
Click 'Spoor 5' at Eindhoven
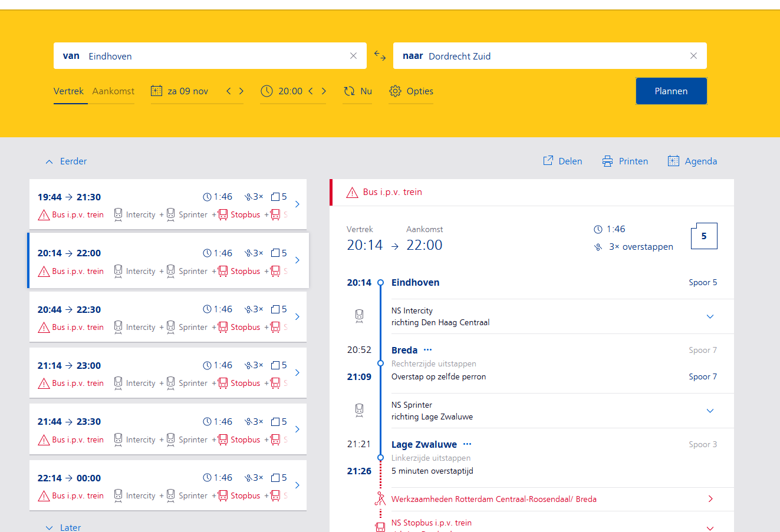(703, 282)
